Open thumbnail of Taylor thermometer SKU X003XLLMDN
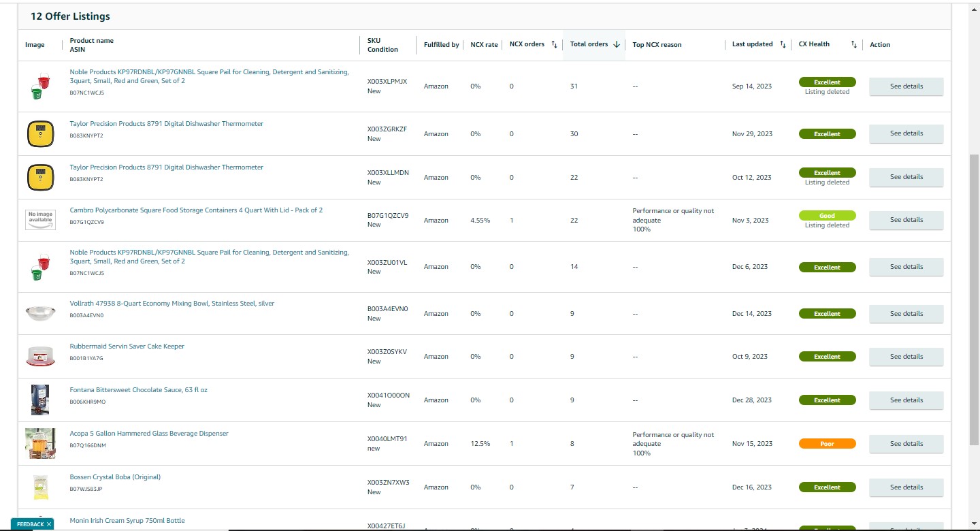This screenshot has height=531, width=980. [x=40, y=178]
